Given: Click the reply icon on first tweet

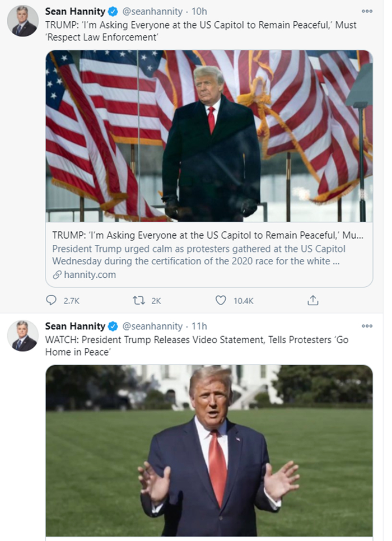Looking at the screenshot, I should click(52, 301).
